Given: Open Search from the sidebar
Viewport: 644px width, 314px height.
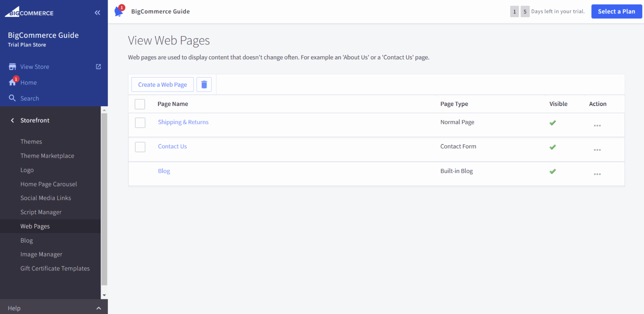Looking at the screenshot, I should (29, 98).
